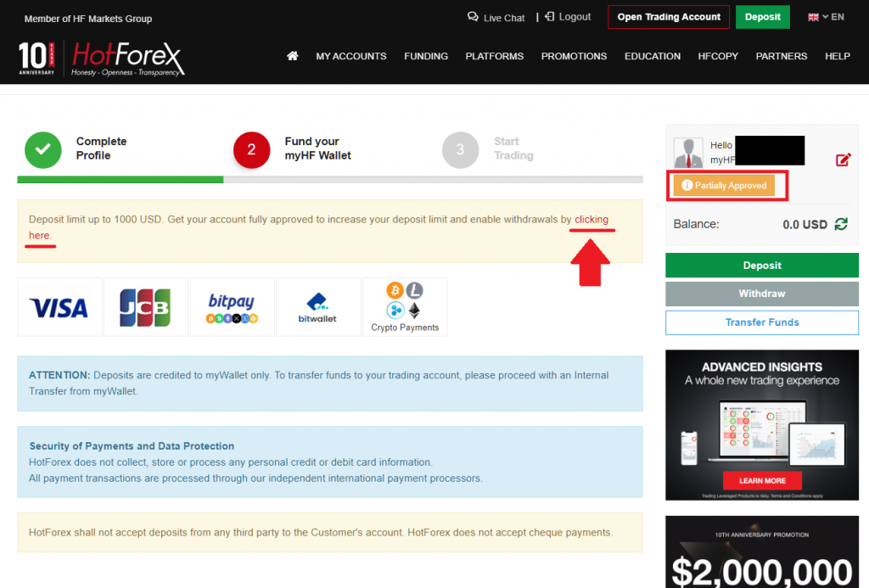Open the EDUCATION menu

tap(653, 56)
